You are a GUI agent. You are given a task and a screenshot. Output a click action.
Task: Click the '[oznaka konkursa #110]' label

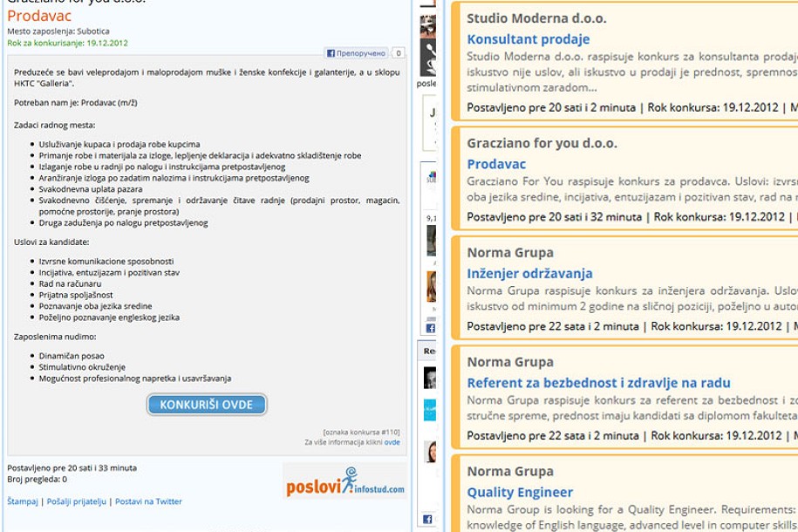click(361, 433)
